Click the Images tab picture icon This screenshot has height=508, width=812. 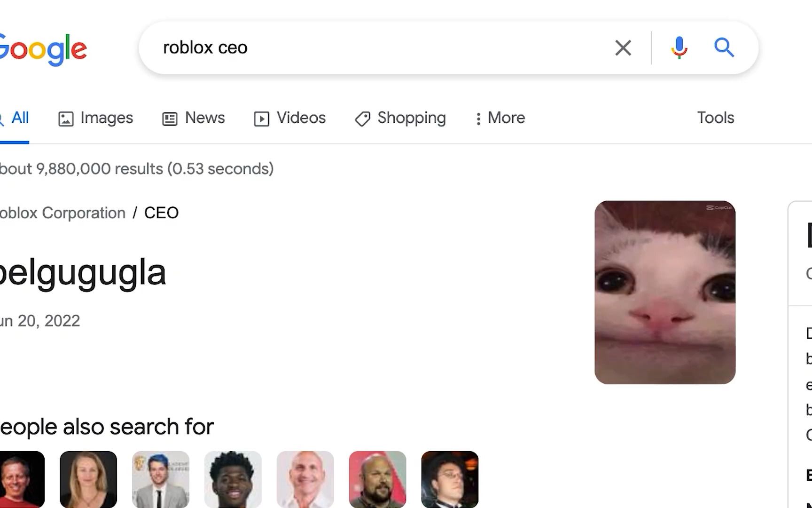66,119
